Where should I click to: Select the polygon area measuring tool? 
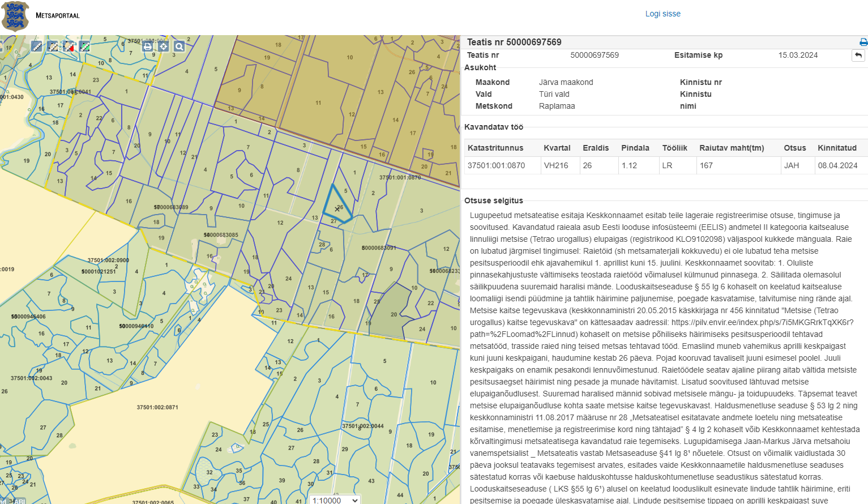coord(53,46)
